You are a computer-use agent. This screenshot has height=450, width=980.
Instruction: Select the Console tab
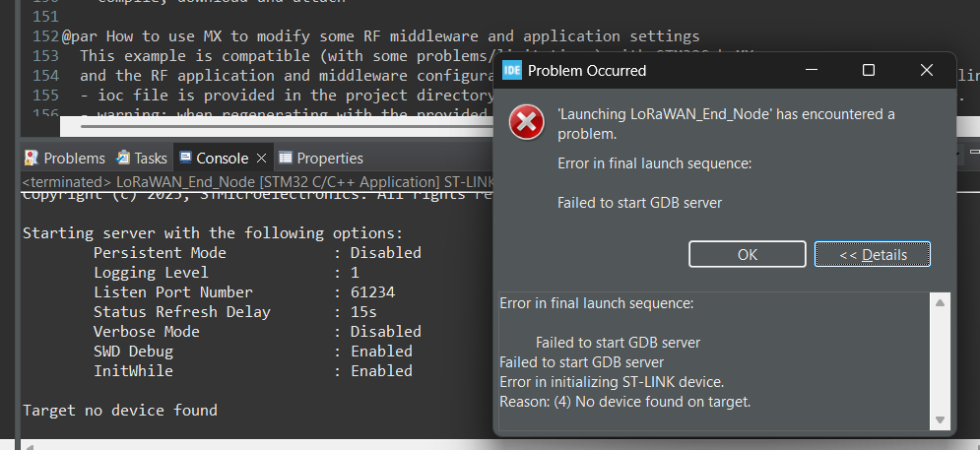pos(214,158)
